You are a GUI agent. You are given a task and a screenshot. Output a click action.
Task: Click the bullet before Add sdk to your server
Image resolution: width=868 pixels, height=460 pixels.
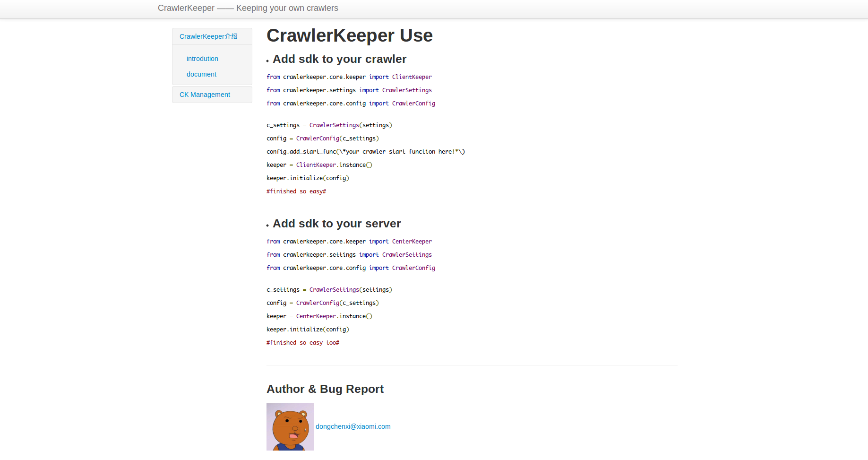click(x=267, y=226)
